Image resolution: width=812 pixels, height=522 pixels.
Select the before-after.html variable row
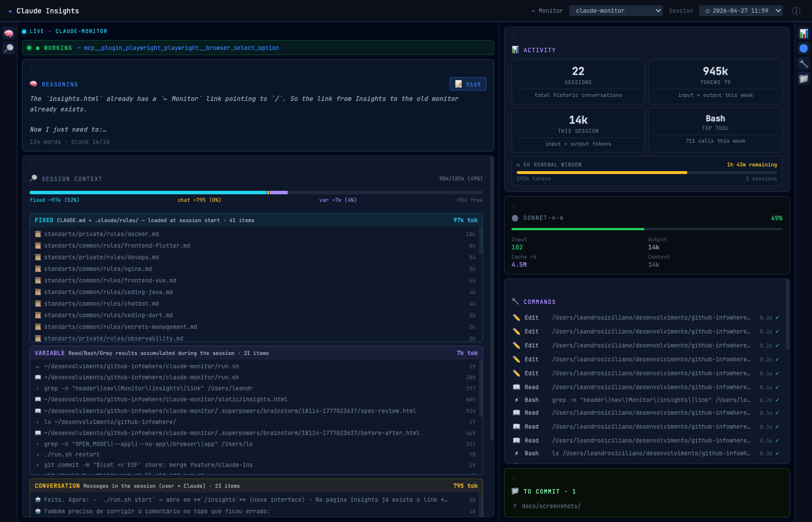click(x=255, y=433)
